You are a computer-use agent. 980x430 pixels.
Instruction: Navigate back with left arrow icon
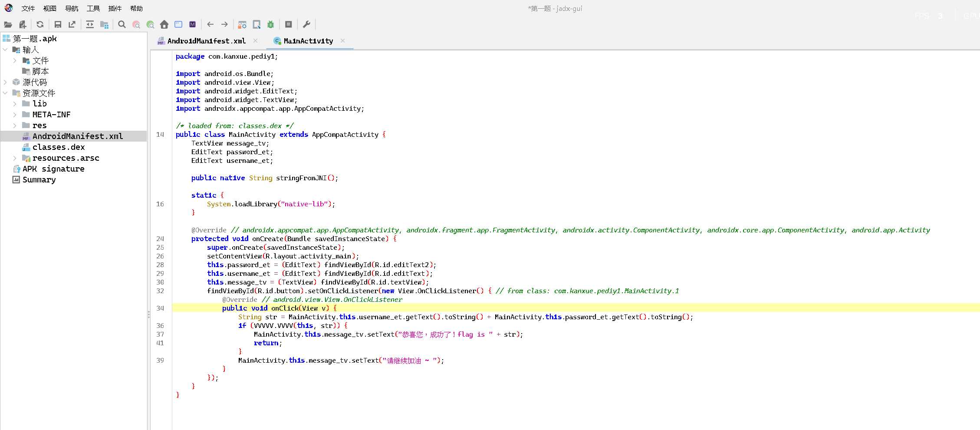coord(210,25)
